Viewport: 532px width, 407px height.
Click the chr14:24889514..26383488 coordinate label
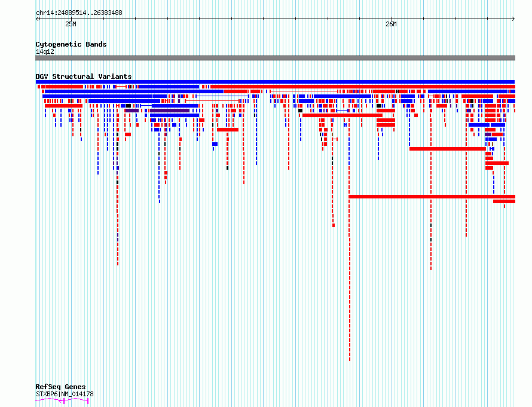(79, 13)
